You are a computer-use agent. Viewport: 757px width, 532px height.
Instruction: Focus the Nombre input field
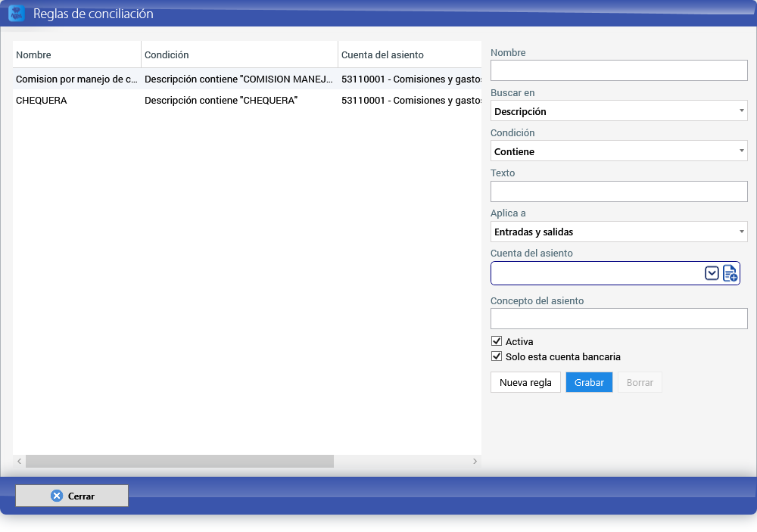(619, 71)
